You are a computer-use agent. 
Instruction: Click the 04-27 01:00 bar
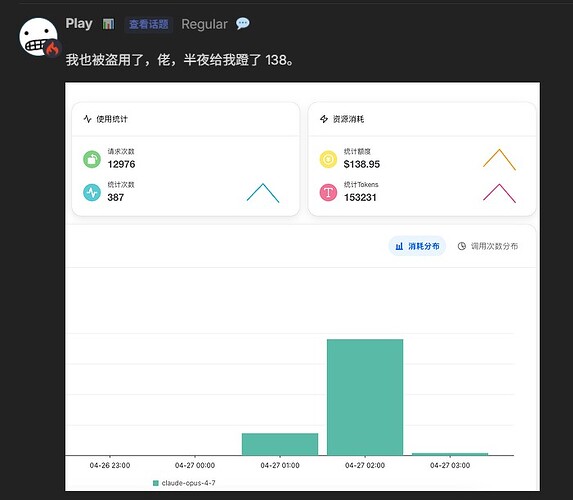280,444
